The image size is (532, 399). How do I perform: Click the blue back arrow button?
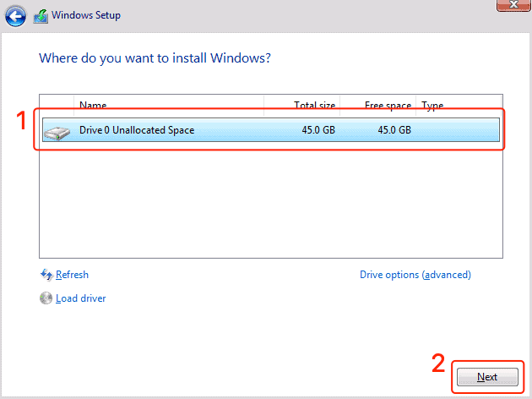(x=15, y=16)
